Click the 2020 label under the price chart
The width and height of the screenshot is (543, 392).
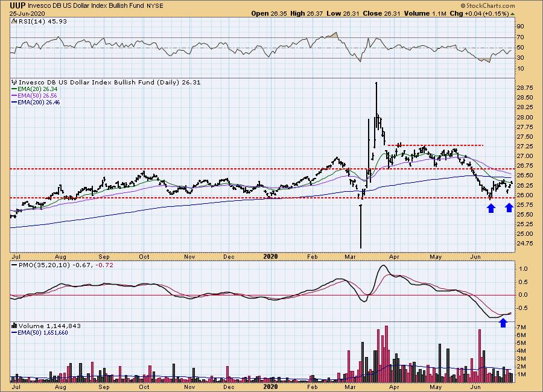(270, 256)
